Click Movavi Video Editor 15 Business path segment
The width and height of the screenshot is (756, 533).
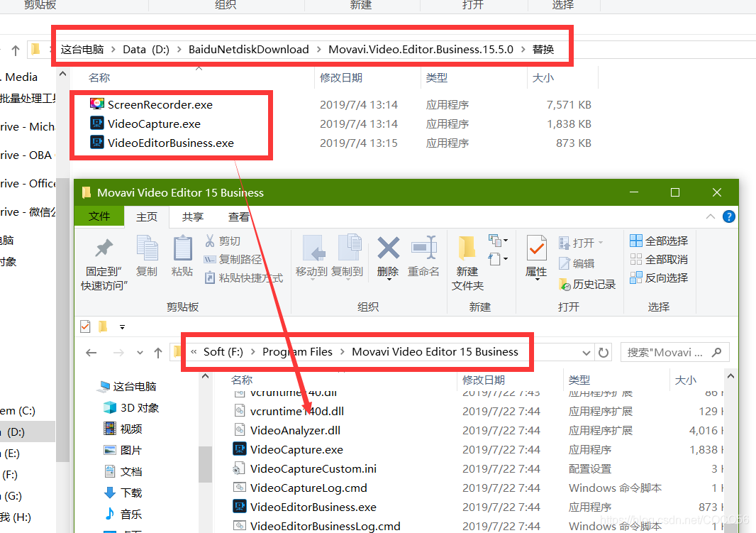click(x=435, y=351)
